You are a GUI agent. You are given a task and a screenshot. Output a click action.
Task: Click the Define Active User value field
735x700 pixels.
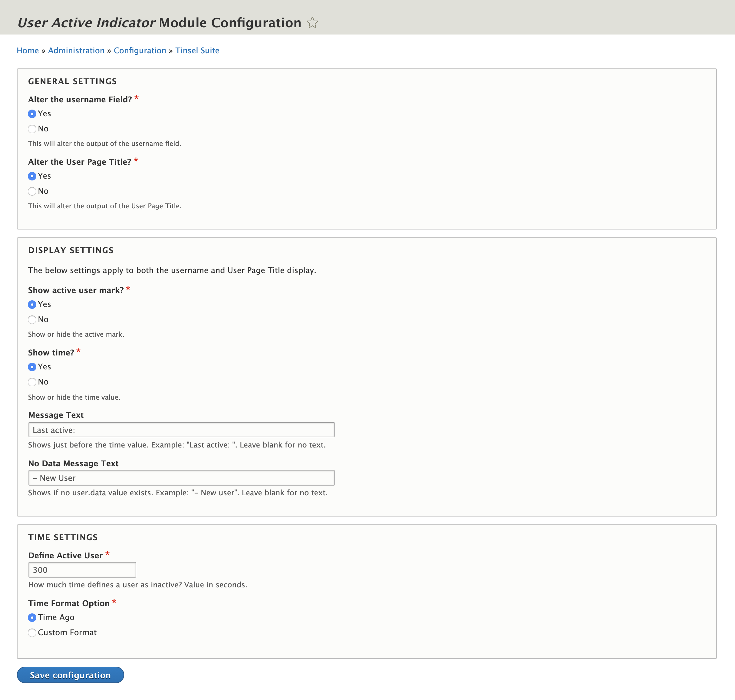point(82,570)
